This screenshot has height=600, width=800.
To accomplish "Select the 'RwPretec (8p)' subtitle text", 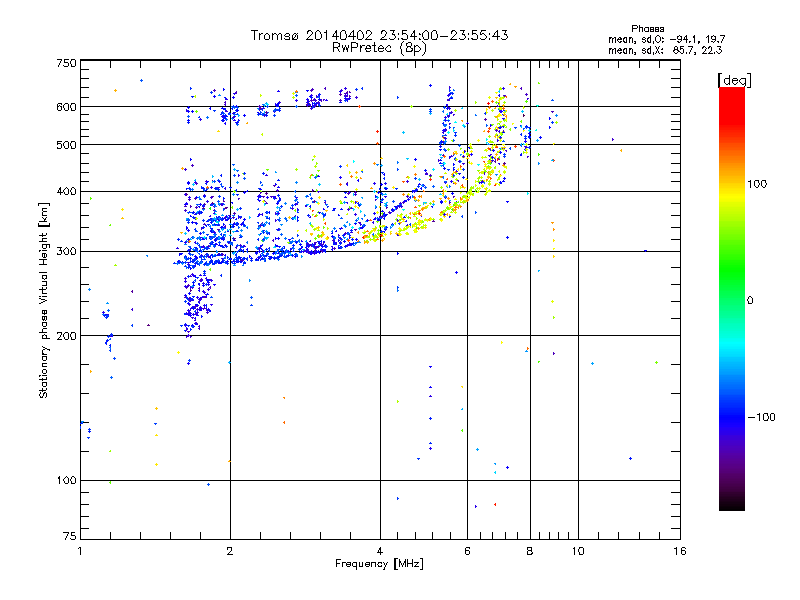I will [x=379, y=48].
